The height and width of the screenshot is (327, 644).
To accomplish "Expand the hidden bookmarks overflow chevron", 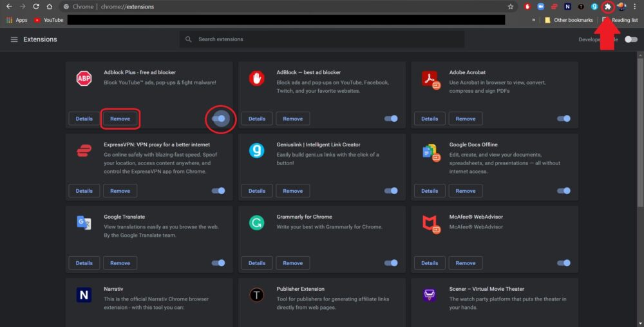I will pyautogui.click(x=533, y=20).
